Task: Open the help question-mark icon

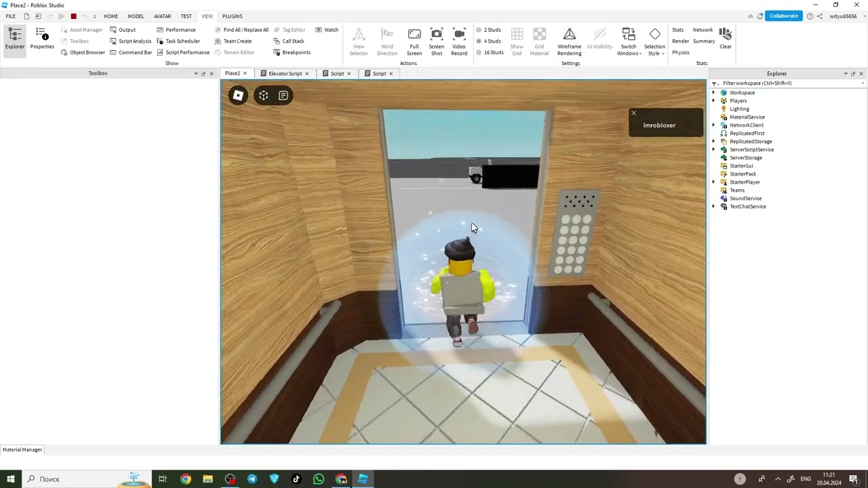Action: [810, 16]
